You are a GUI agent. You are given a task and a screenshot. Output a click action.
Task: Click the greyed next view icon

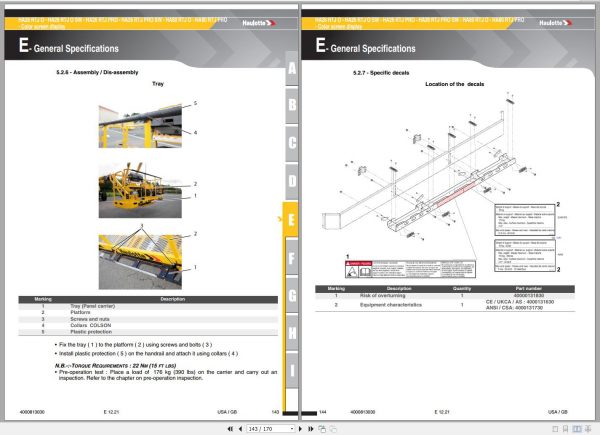pyautogui.click(x=333, y=429)
